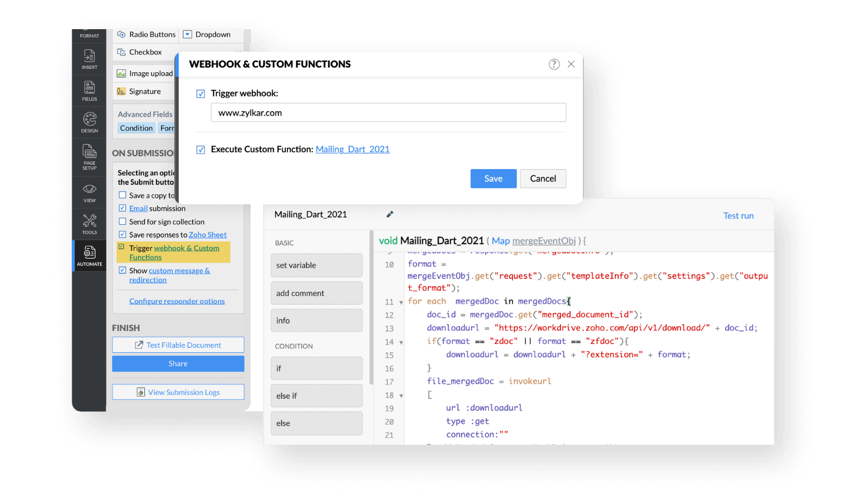This screenshot has width=868, height=503.
Task: Select the Design palette icon
Action: tap(89, 122)
